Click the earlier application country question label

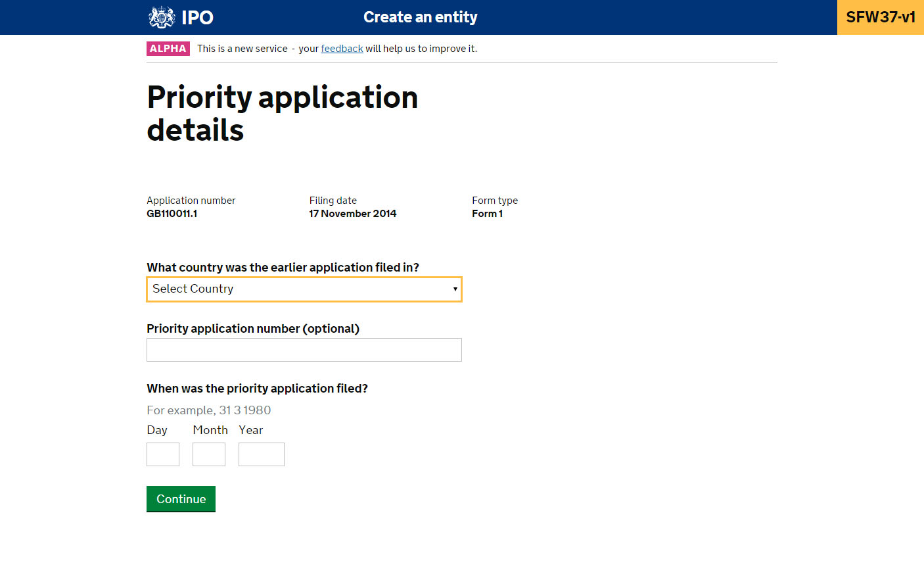coord(283,268)
